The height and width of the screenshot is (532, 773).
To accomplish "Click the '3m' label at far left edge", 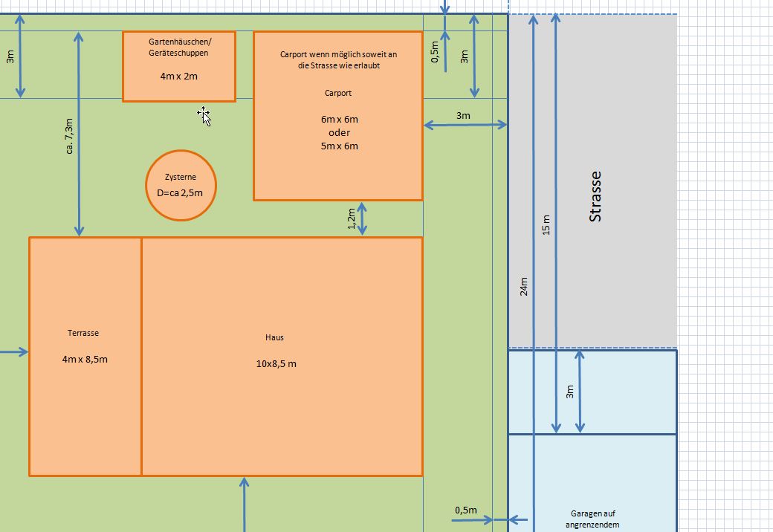I will (10, 56).
